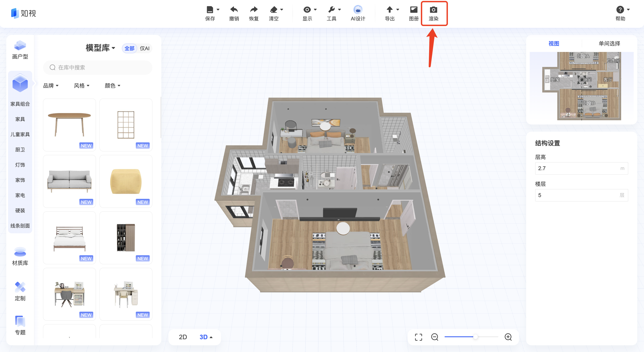The width and height of the screenshot is (644, 352).
Task: Open the 品牌 brand filter dropdown
Action: (51, 86)
